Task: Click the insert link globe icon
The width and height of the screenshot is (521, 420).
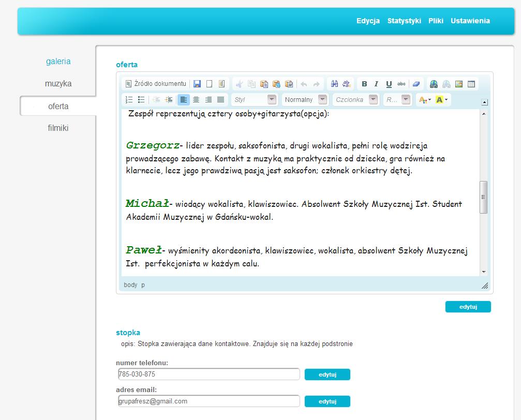Action: [434, 84]
